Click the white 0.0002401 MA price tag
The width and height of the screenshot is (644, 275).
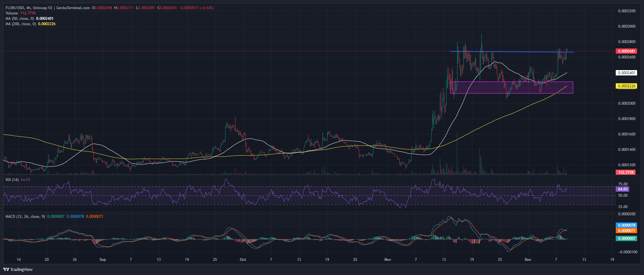(626, 73)
